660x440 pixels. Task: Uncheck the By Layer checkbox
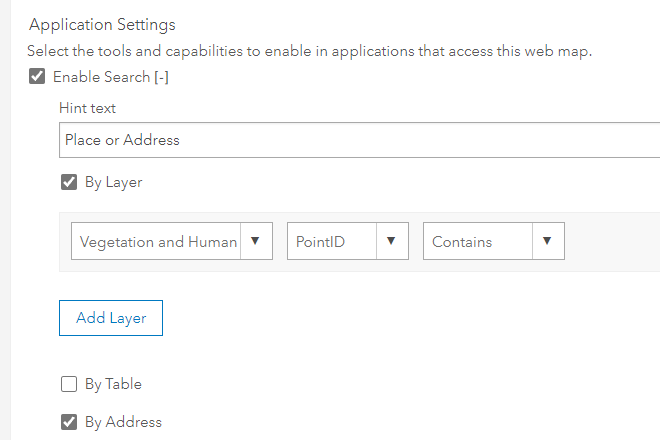click(69, 182)
